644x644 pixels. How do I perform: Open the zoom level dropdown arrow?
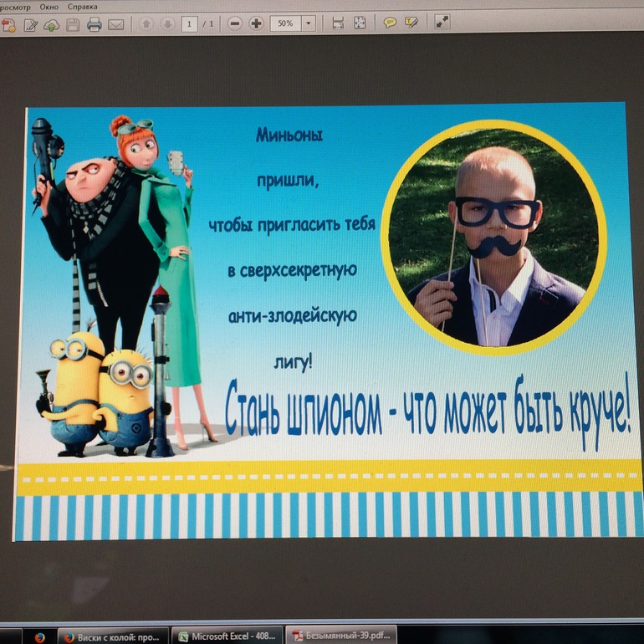pyautogui.click(x=309, y=23)
